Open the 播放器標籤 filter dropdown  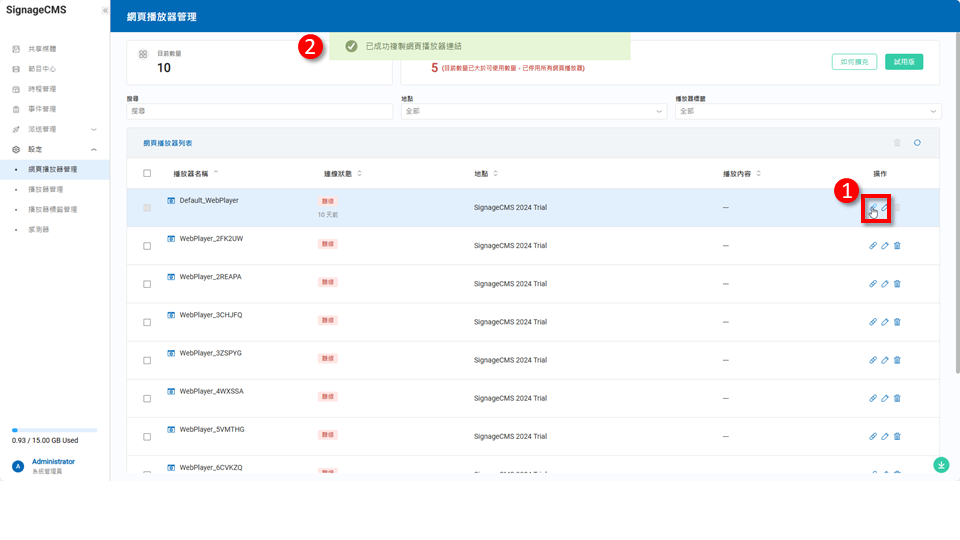click(x=808, y=112)
